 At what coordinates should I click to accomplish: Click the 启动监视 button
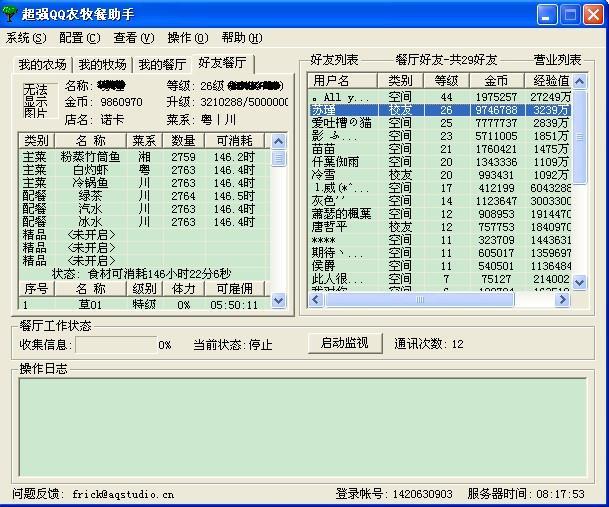[345, 343]
